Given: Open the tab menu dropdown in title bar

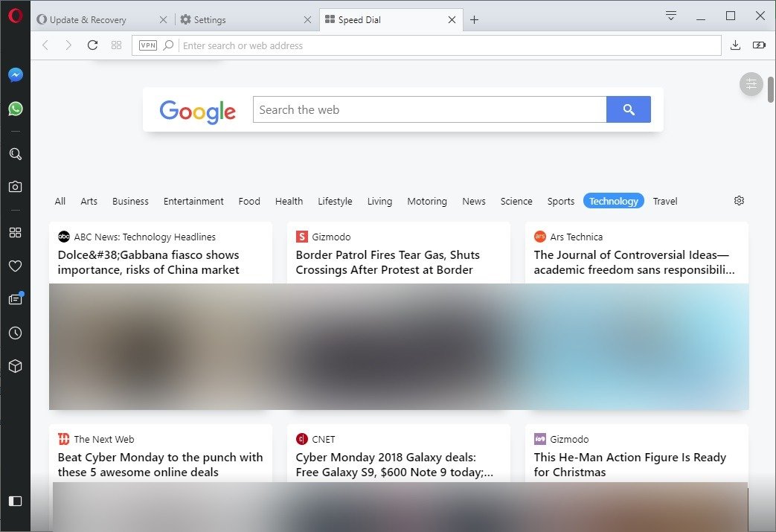Looking at the screenshot, I should (x=671, y=16).
